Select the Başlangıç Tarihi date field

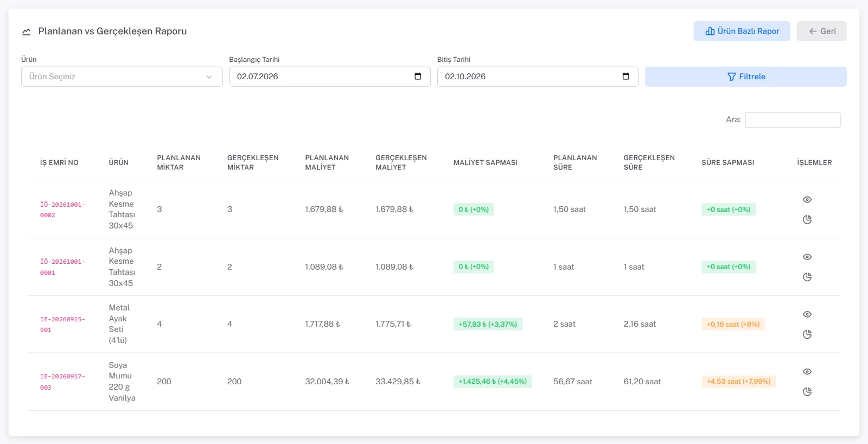coord(329,77)
